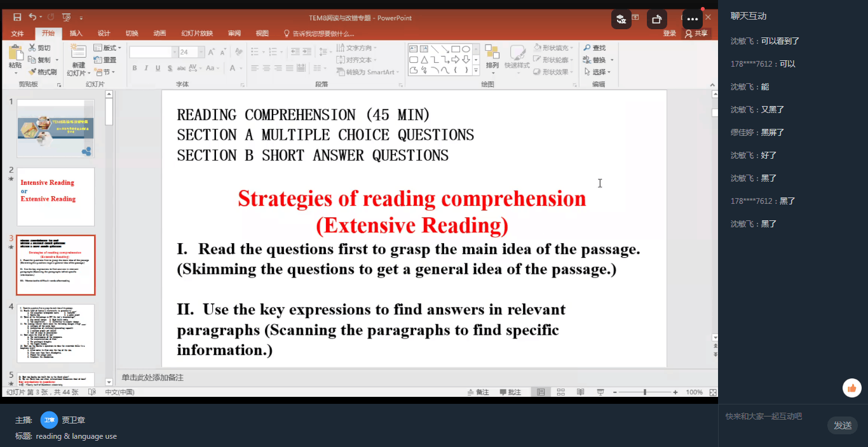Expand the 形状填充 shape fill dropdown

tap(553, 48)
